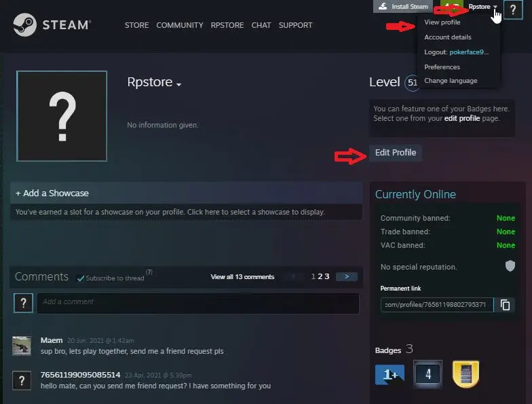Viewport: 532px width, 404px height.
Task: Copy permanent link with clipboard icon
Action: point(505,304)
